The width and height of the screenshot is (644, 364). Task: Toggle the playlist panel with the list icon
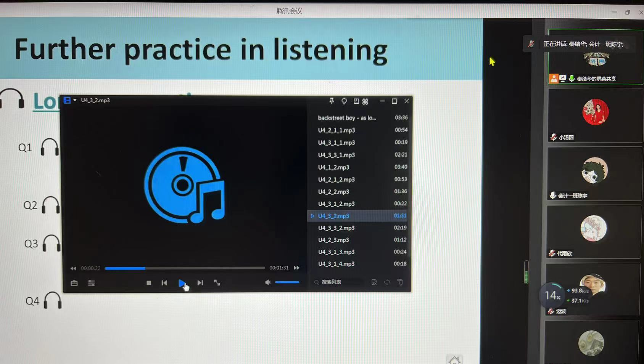[x=91, y=283]
